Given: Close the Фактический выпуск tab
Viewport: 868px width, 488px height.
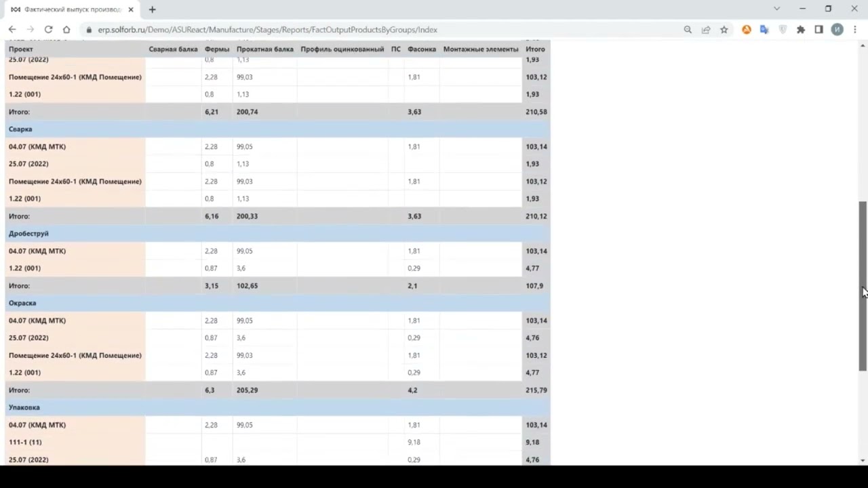Looking at the screenshot, I should pyautogui.click(x=131, y=9).
